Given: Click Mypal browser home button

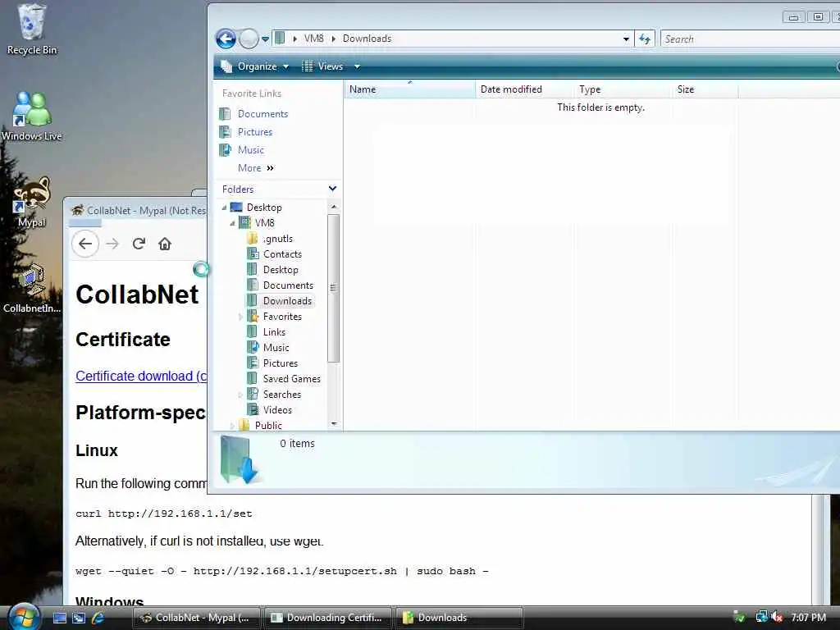Looking at the screenshot, I should coord(164,244).
